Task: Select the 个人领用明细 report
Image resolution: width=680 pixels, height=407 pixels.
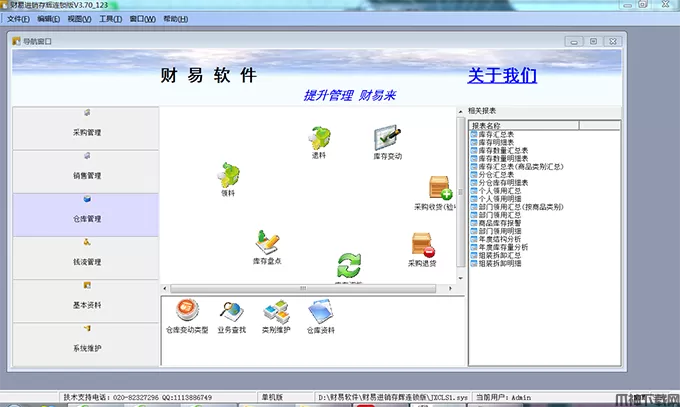Action: point(496,199)
